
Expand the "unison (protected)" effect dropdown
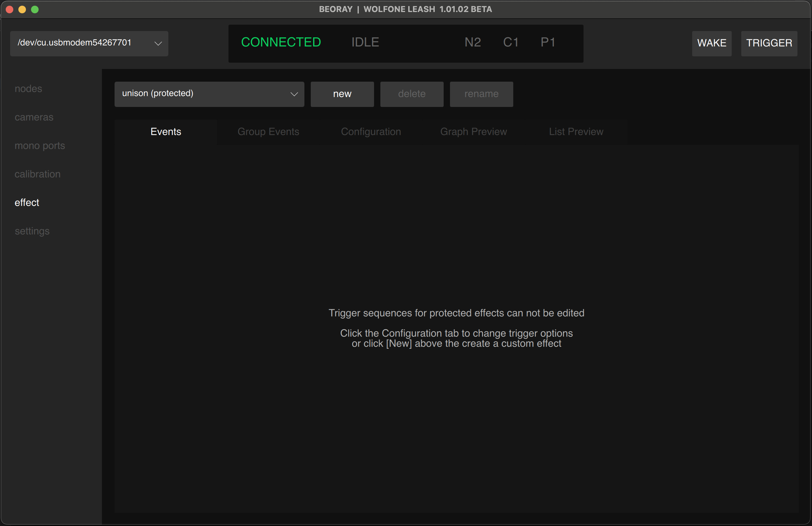pos(209,94)
